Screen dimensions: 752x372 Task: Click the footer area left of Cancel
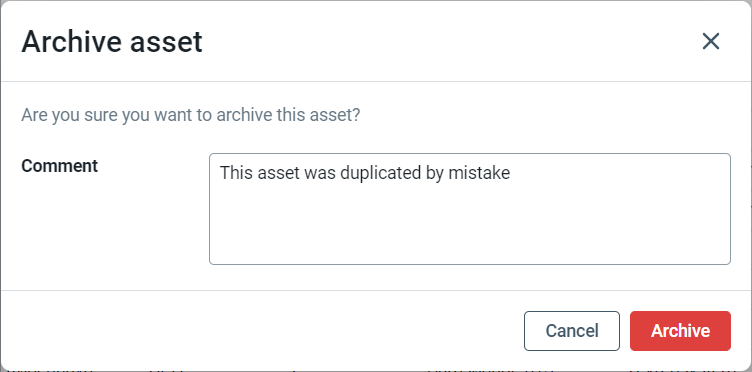(259, 331)
